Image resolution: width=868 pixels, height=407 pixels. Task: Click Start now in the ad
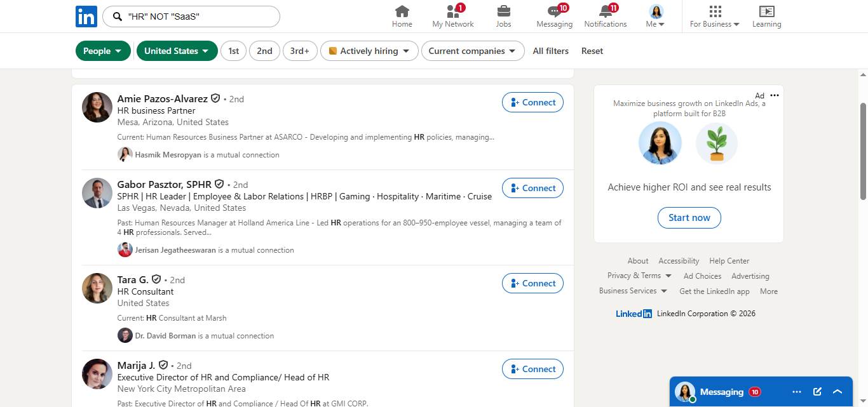[x=689, y=218]
